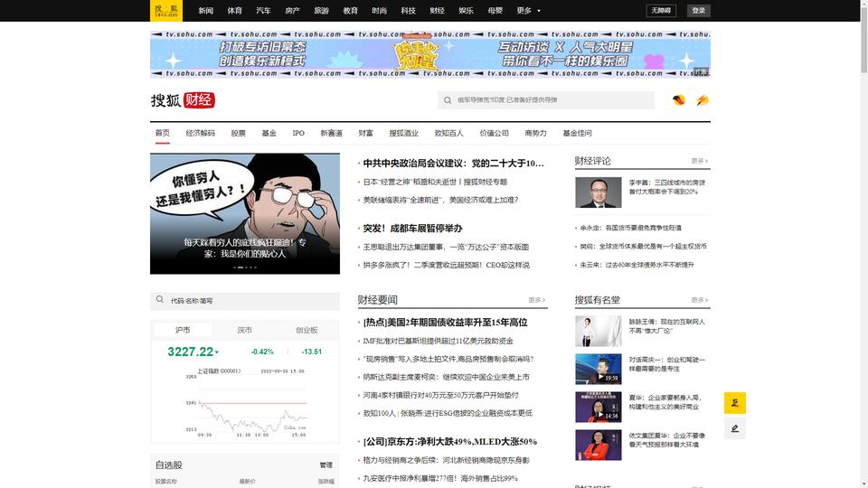Switch to 深市 market tab

pos(245,330)
